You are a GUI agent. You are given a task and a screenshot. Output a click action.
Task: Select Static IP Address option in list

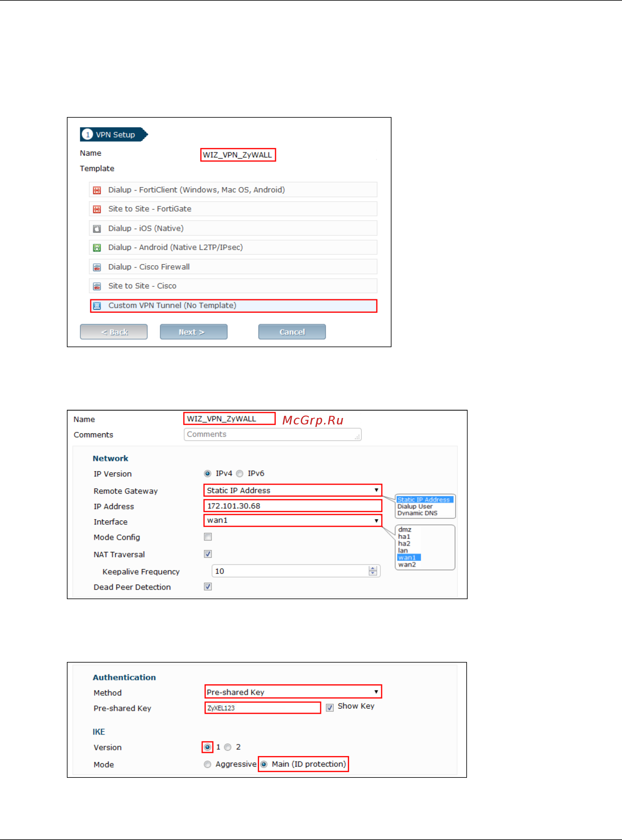click(425, 500)
